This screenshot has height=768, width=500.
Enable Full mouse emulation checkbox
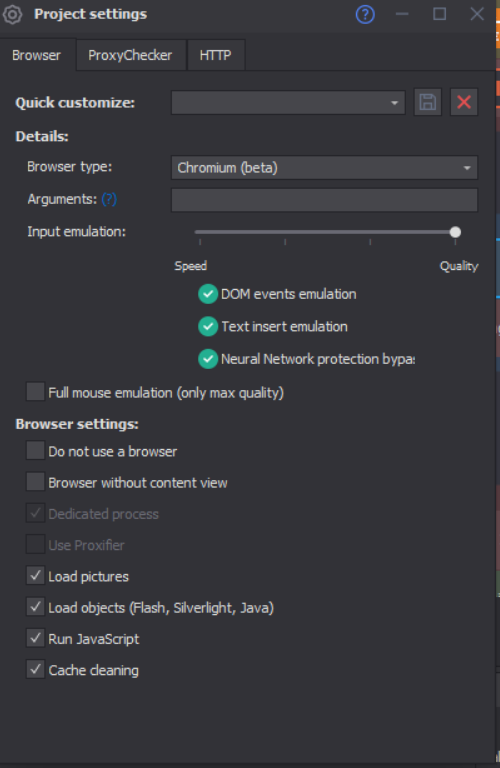pos(35,392)
